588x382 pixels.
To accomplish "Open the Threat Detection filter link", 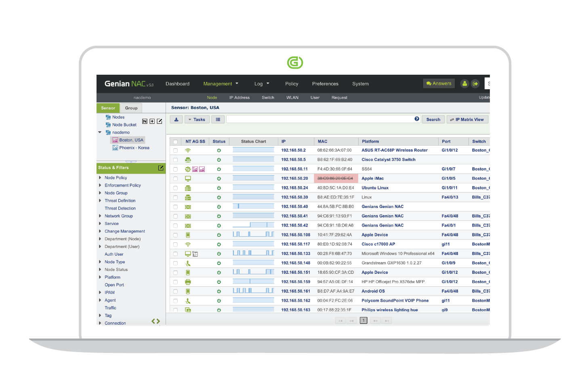I will click(120, 208).
